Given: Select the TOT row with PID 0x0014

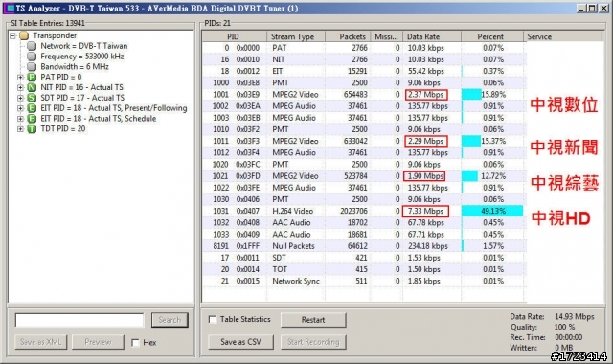Looking at the screenshot, I should tap(364, 269).
